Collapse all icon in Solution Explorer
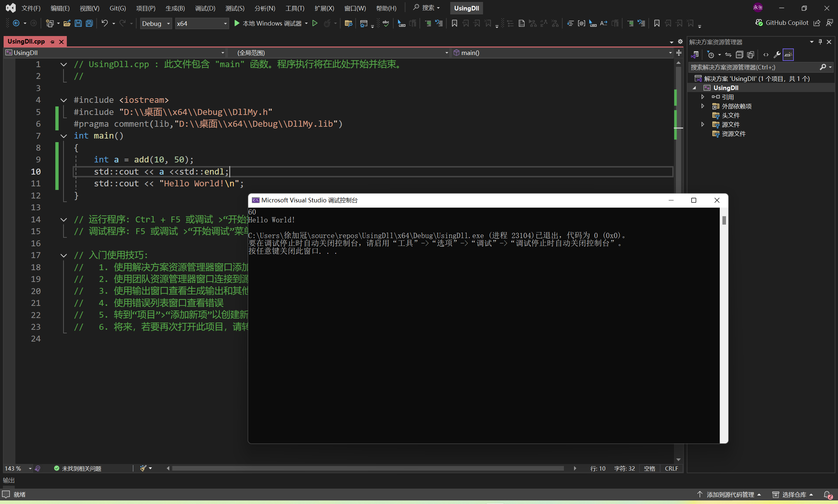Image resolution: width=838 pixels, height=504 pixels. (739, 55)
